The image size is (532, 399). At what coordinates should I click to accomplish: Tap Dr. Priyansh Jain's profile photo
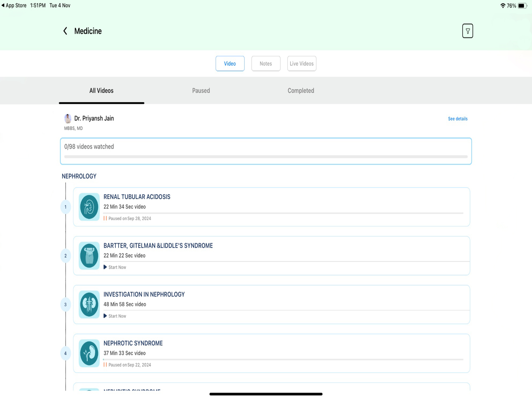pyautogui.click(x=68, y=119)
